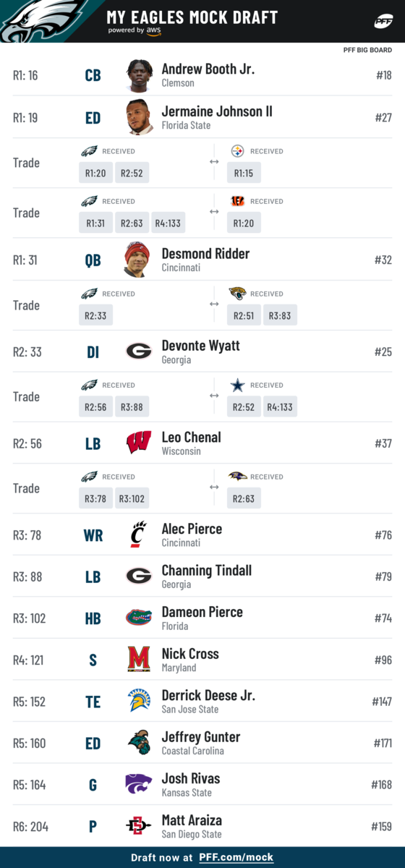Click the trade swap arrow beside Steelers
The height and width of the screenshot is (868, 405).
click(214, 162)
